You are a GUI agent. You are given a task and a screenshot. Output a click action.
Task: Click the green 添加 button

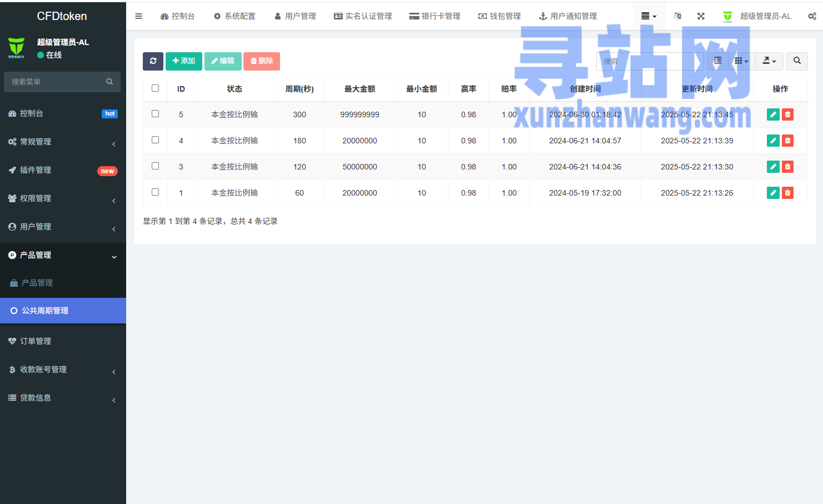[x=184, y=61]
